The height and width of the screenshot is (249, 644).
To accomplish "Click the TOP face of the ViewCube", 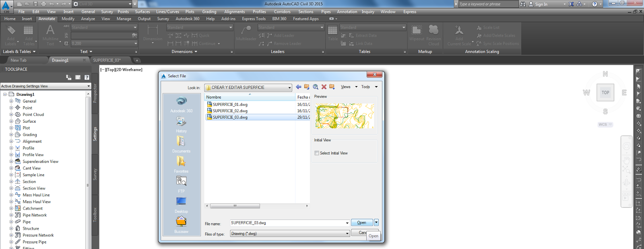I will coord(605,93).
